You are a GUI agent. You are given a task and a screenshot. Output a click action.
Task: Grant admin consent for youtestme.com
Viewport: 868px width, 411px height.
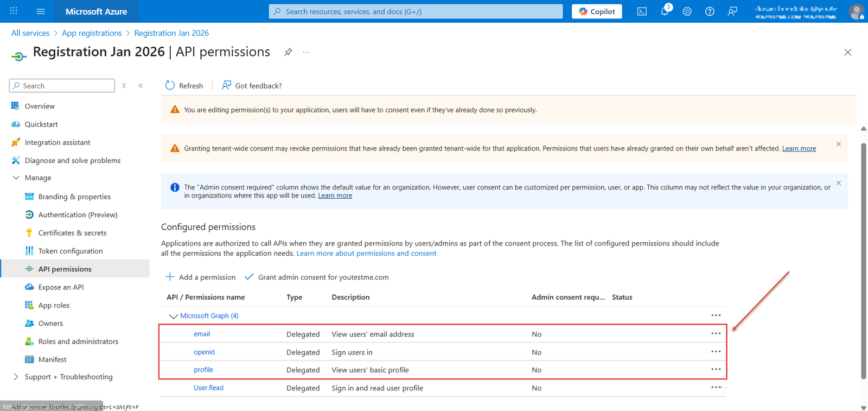coord(317,277)
